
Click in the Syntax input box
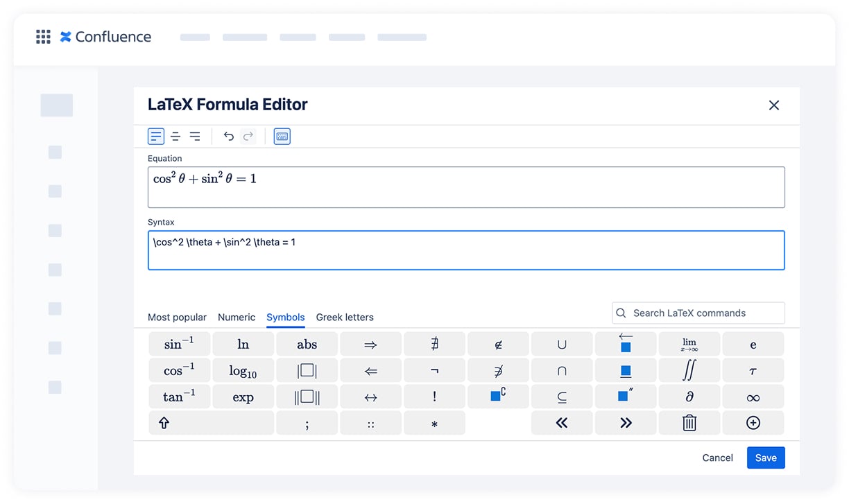pos(466,250)
